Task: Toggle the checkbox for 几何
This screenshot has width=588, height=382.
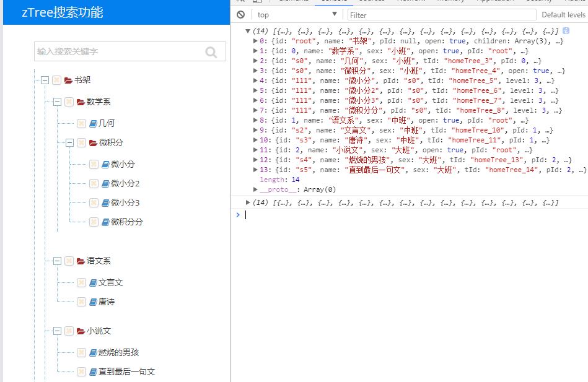Action: [x=81, y=123]
